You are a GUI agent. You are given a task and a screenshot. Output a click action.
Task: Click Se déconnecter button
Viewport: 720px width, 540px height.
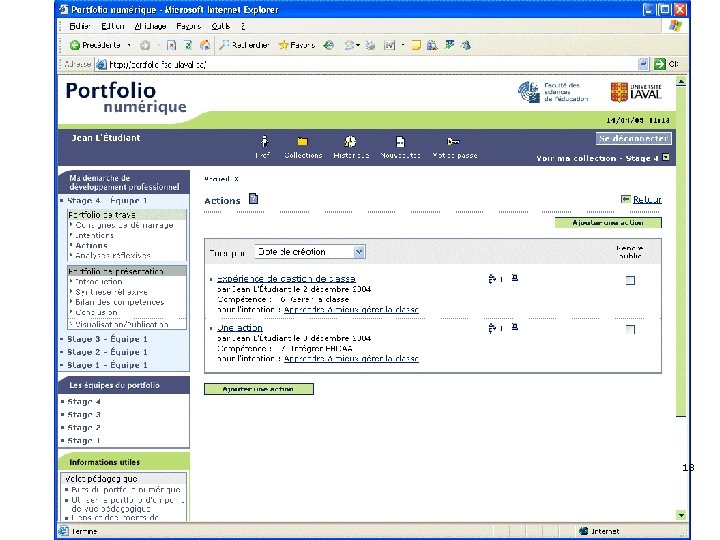click(633, 138)
